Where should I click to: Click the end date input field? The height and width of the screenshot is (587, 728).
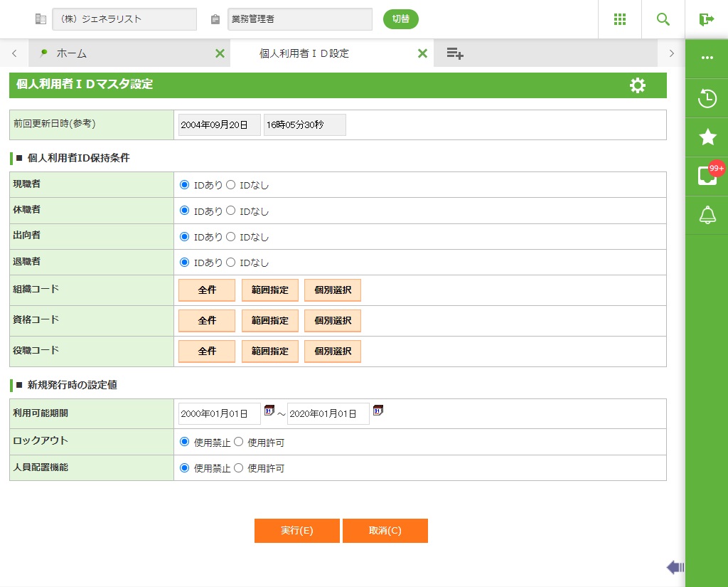point(328,413)
